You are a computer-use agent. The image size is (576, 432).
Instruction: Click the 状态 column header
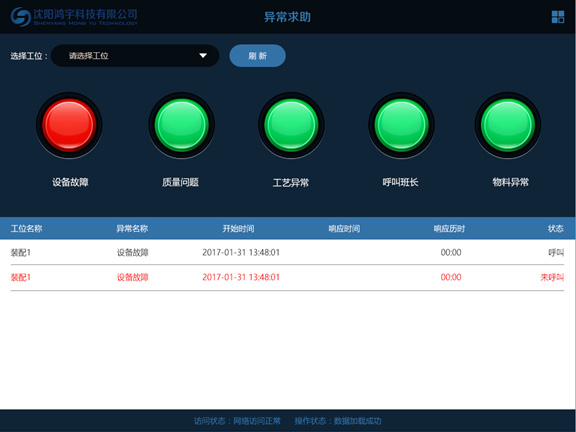click(x=555, y=228)
